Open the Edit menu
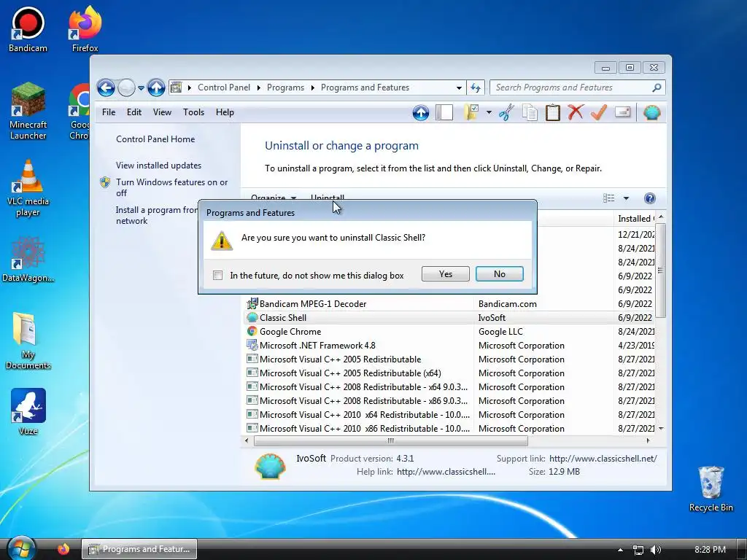 134,112
